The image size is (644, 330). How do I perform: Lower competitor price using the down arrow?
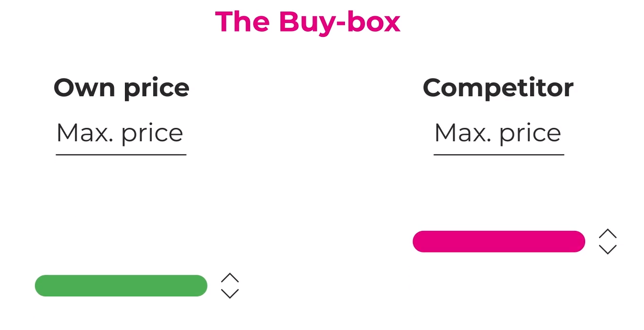(x=608, y=249)
